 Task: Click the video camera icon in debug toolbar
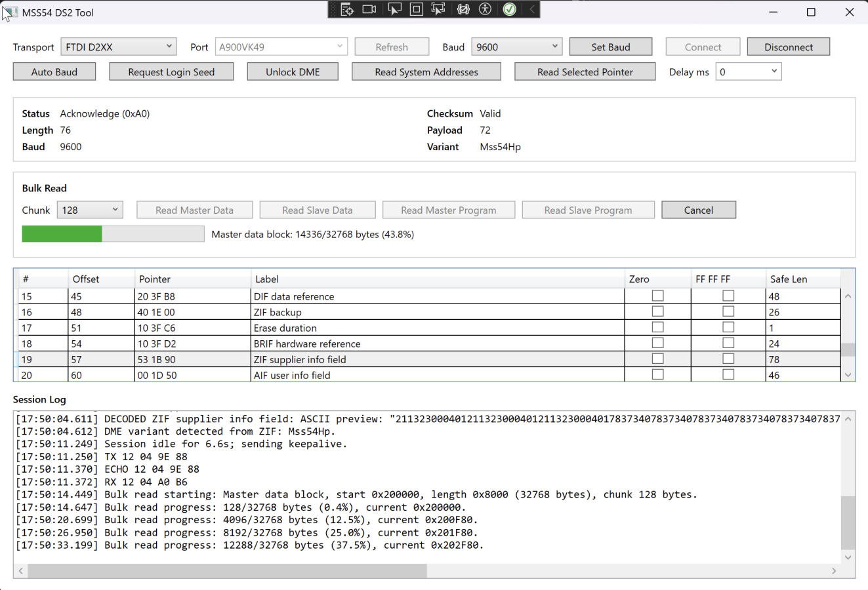369,9
